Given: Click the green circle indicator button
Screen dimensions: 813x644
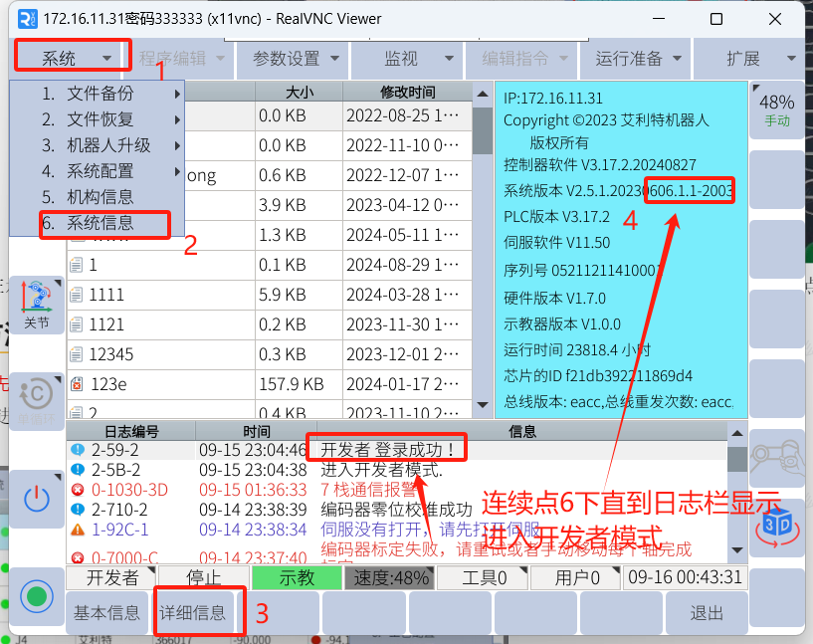Looking at the screenshot, I should [x=37, y=597].
